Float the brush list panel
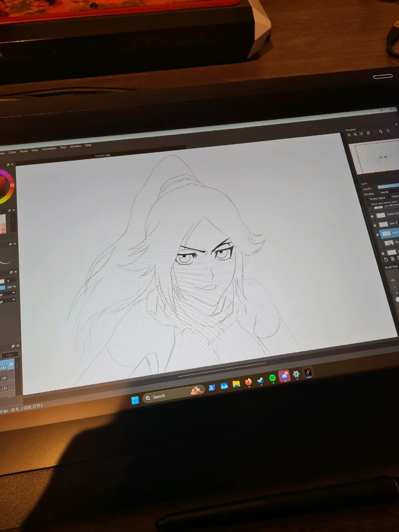Screen dimensions: 399x532 click(x=13, y=346)
